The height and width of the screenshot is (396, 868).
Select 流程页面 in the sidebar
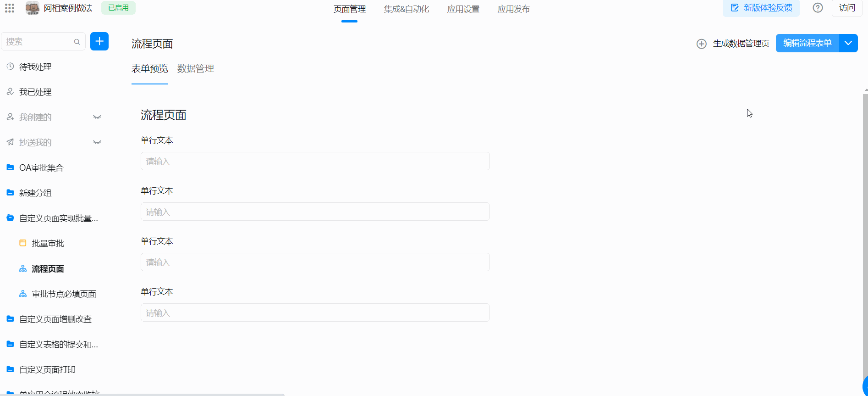click(x=48, y=269)
